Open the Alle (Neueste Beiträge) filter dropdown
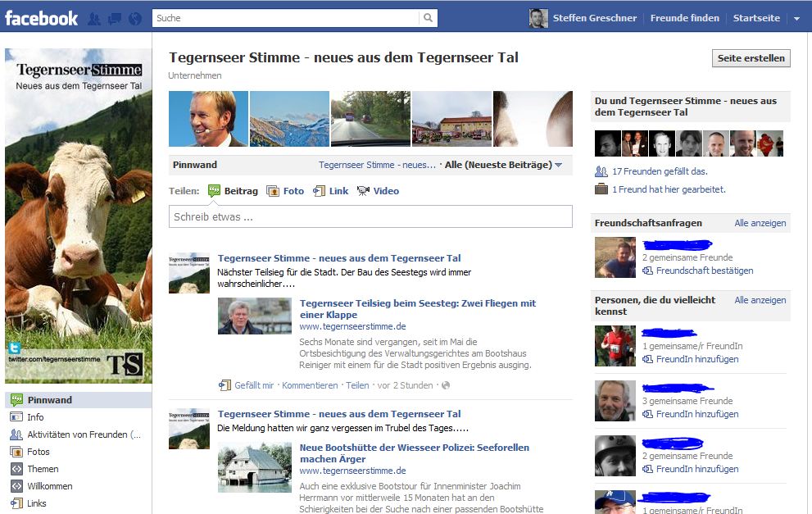Screen dimensions: 812x514 pyautogui.click(x=503, y=165)
